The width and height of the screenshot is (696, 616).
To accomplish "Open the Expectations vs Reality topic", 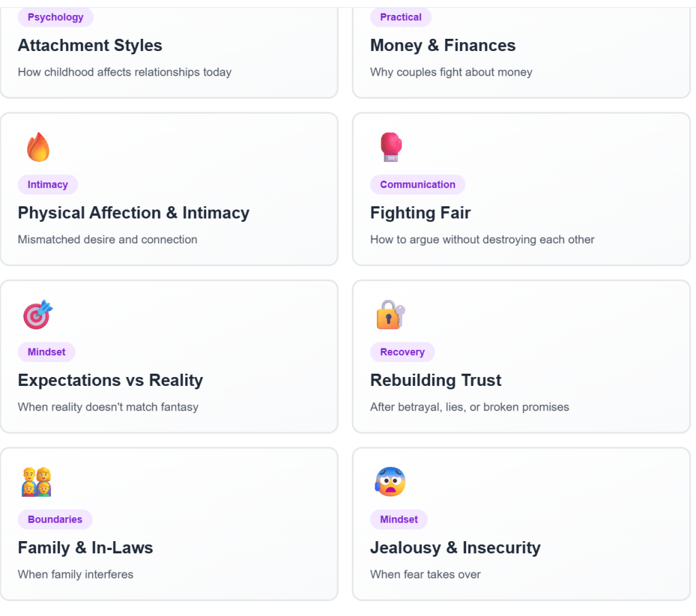I will click(110, 380).
